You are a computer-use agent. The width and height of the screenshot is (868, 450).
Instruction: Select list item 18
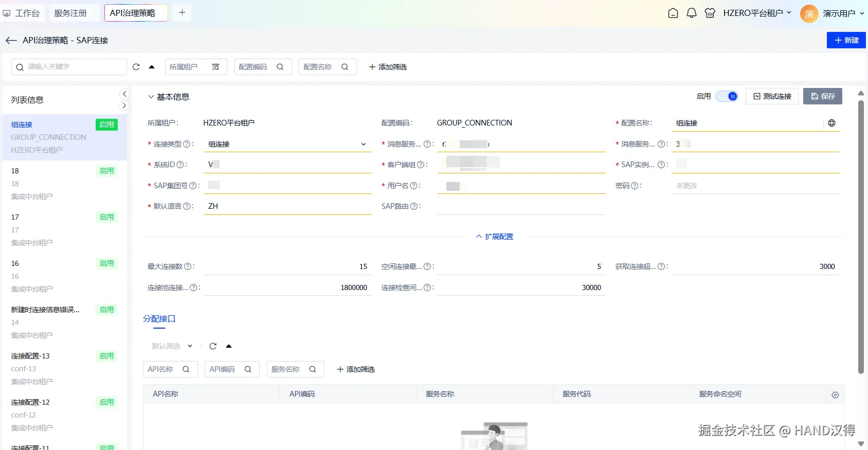tap(64, 184)
